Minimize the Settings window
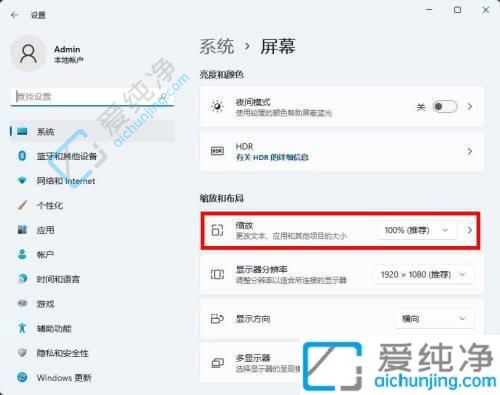This screenshot has width=500, height=395. [x=429, y=10]
